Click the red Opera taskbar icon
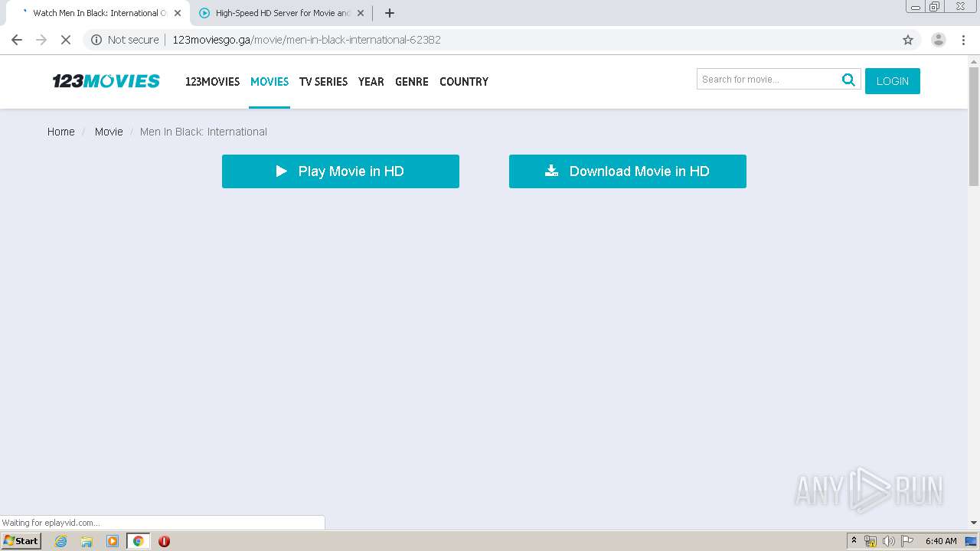 point(164,541)
